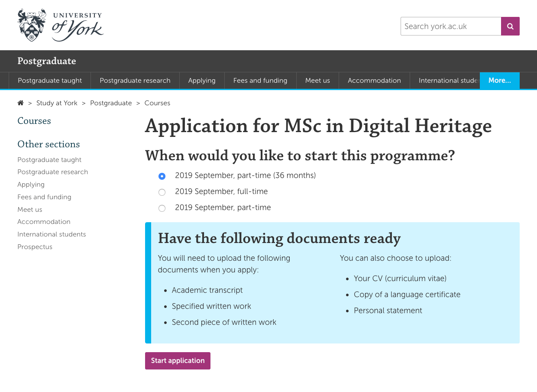Screen dimensions: 537x392
Task: Select Accommodation in top navigation bar
Action: click(374, 81)
